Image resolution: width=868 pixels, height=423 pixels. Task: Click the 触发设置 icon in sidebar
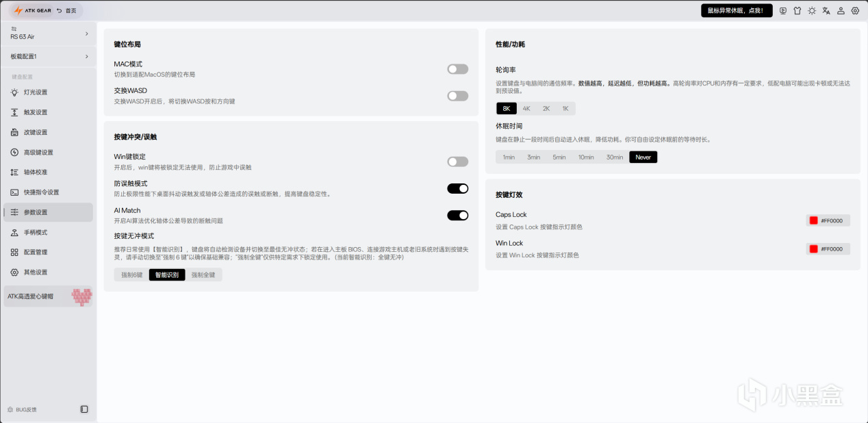tap(14, 112)
